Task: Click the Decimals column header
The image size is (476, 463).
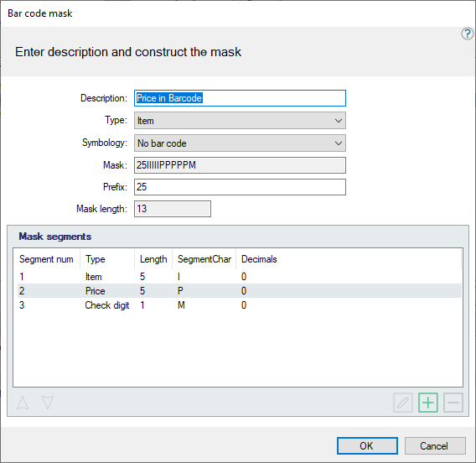Action: click(x=259, y=259)
